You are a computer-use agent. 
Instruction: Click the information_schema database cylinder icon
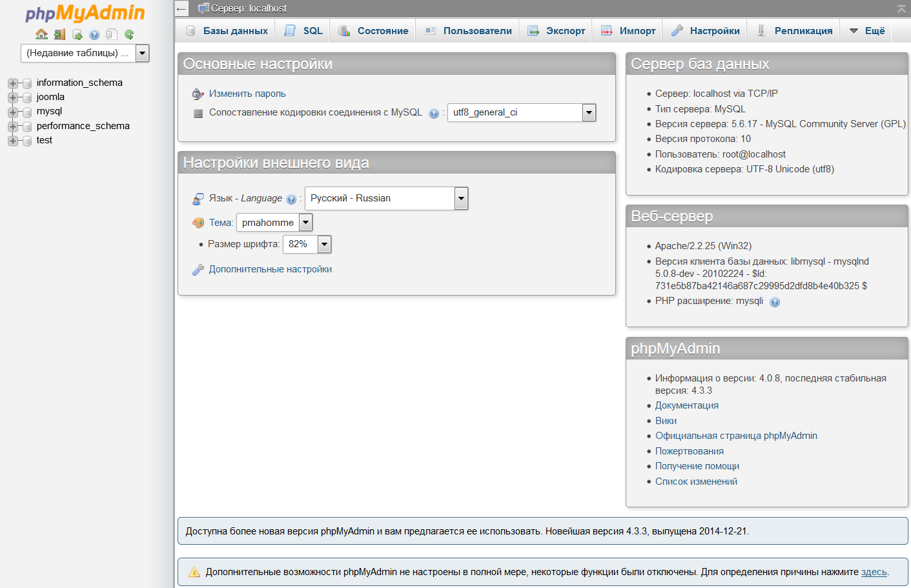point(27,83)
